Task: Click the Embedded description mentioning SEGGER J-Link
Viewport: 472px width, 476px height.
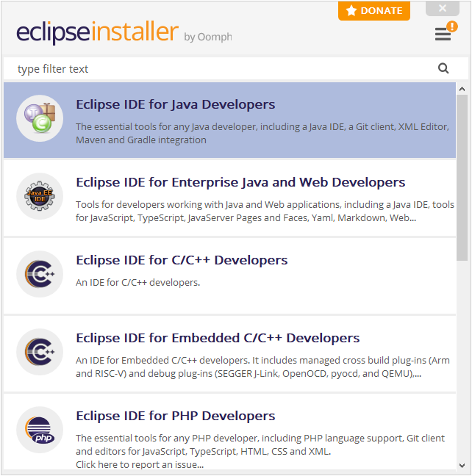Action: pos(262,367)
